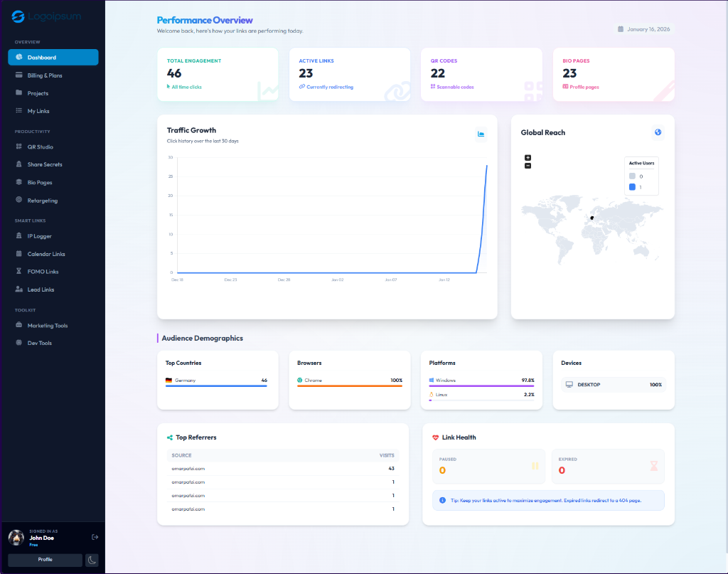
Task: Select the Share Secrets icon in sidebar
Action: (17, 164)
